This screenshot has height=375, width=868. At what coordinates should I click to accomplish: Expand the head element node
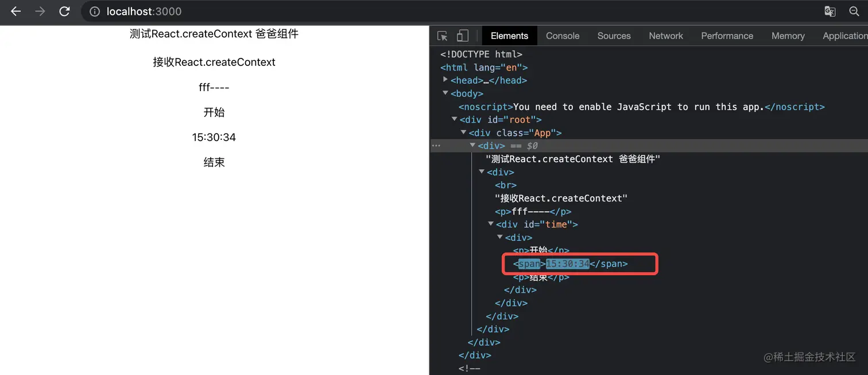tap(445, 80)
